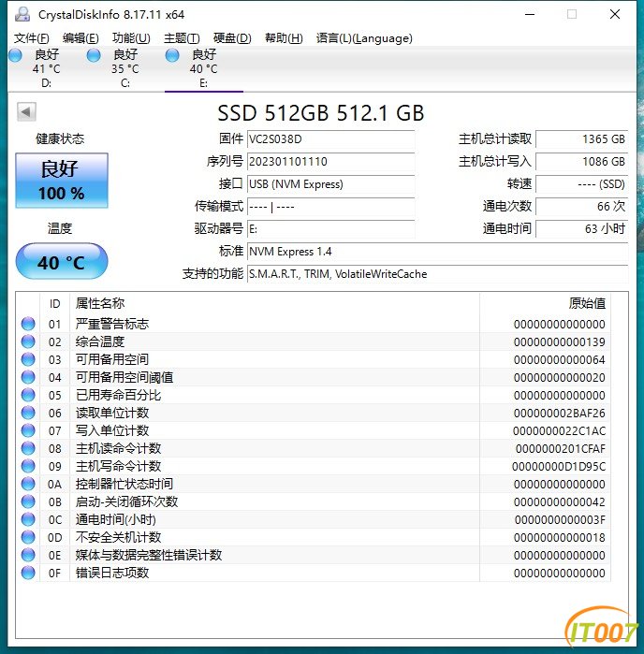This screenshot has height=654, width=644.
Task: Select drive C: at 35 °C
Action: click(125, 68)
